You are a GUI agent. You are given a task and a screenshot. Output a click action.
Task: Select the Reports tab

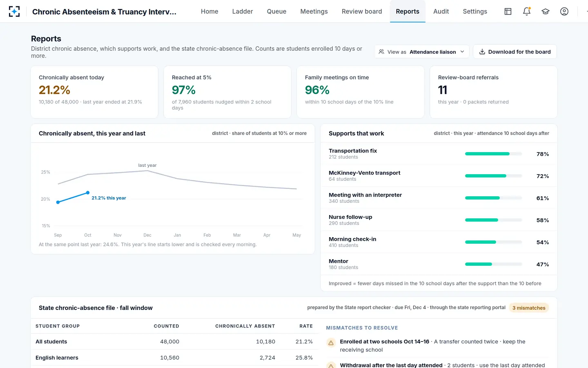pyautogui.click(x=408, y=11)
